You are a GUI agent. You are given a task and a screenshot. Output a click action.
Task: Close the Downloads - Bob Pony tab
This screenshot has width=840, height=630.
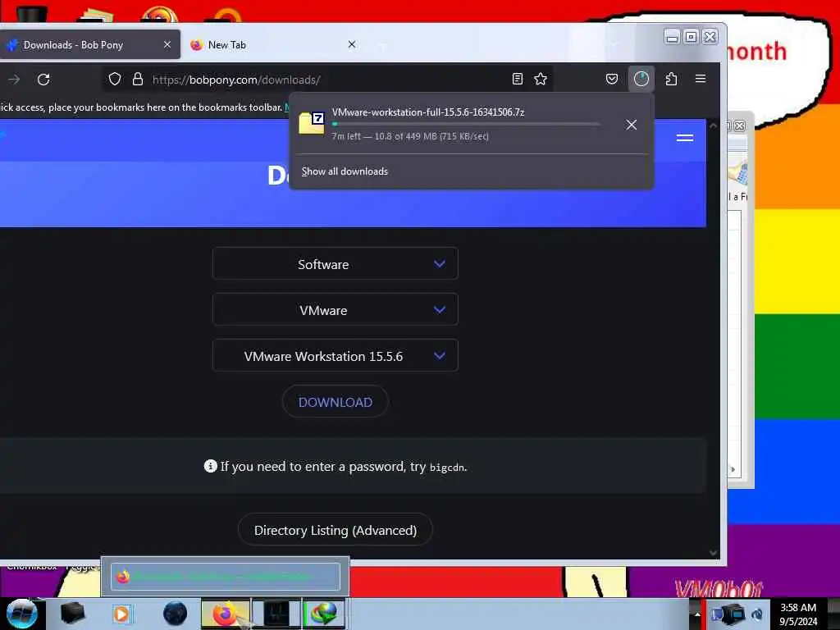coord(167,44)
